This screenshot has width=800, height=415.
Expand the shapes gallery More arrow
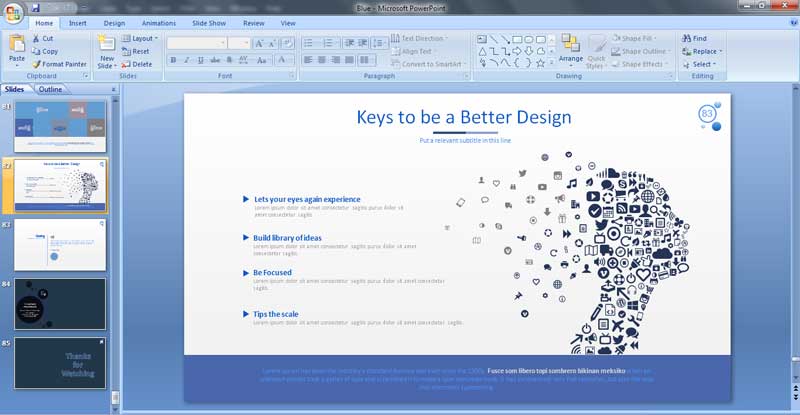[x=552, y=63]
